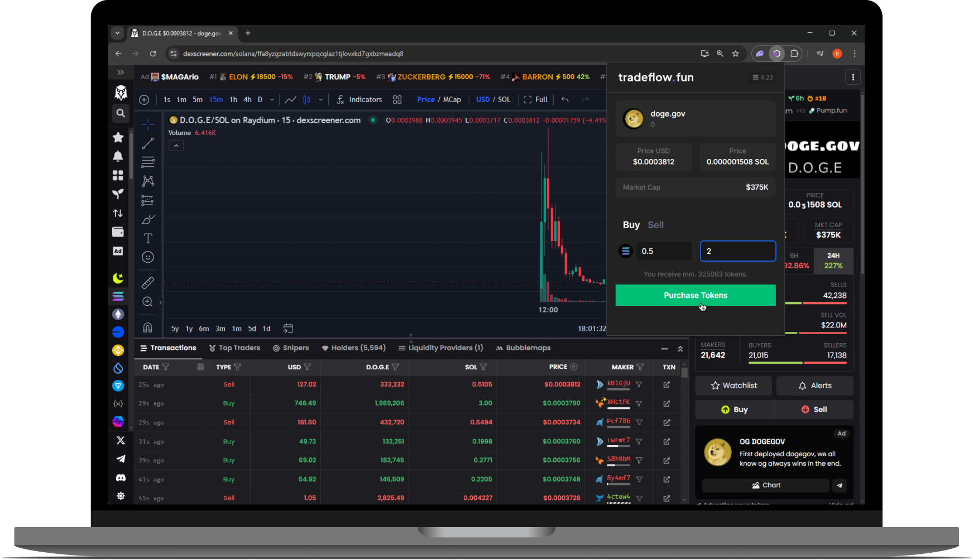Add token to Watchlist
Image resolution: width=973 pixels, height=560 pixels.
(734, 385)
